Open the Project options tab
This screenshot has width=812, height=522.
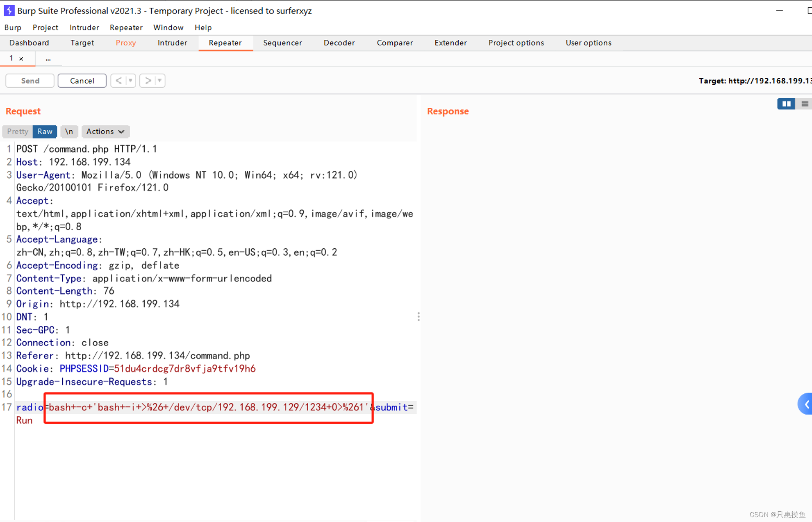pos(516,43)
